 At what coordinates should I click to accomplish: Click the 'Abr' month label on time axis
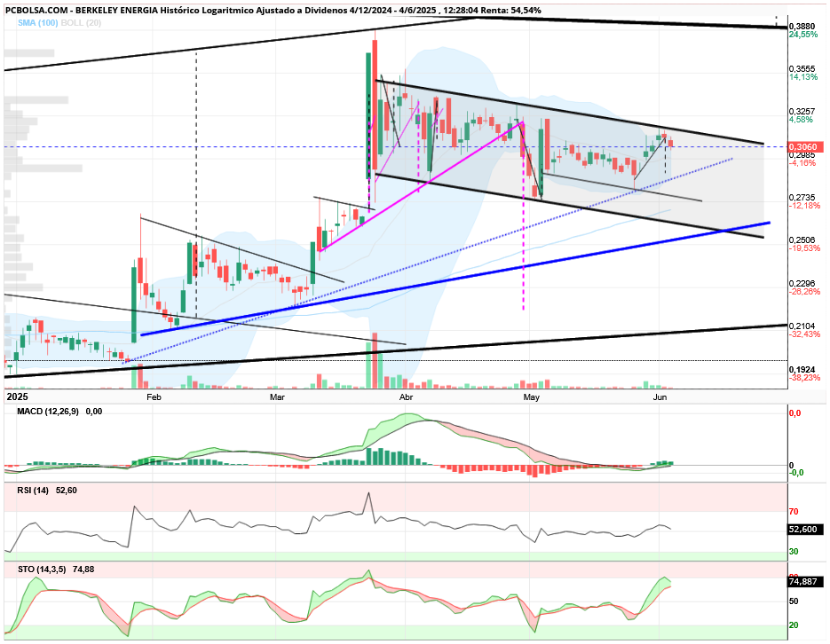pyautogui.click(x=406, y=397)
